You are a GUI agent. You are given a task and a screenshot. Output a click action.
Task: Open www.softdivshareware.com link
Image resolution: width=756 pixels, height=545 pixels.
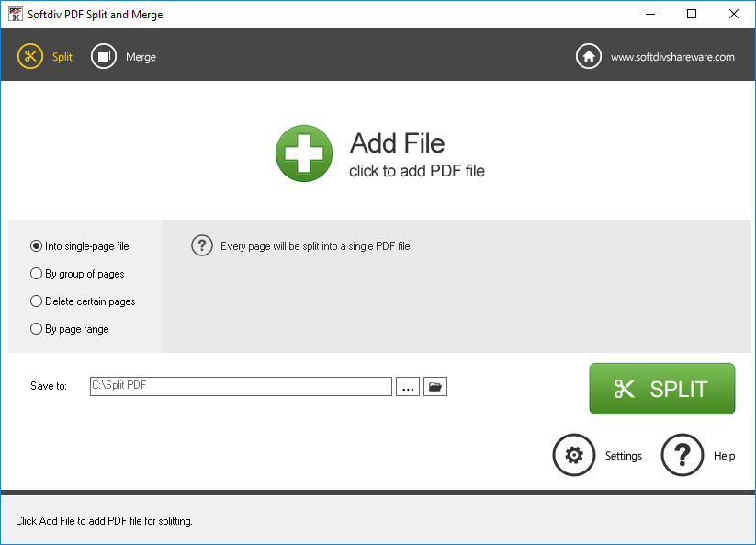pyautogui.click(x=672, y=57)
